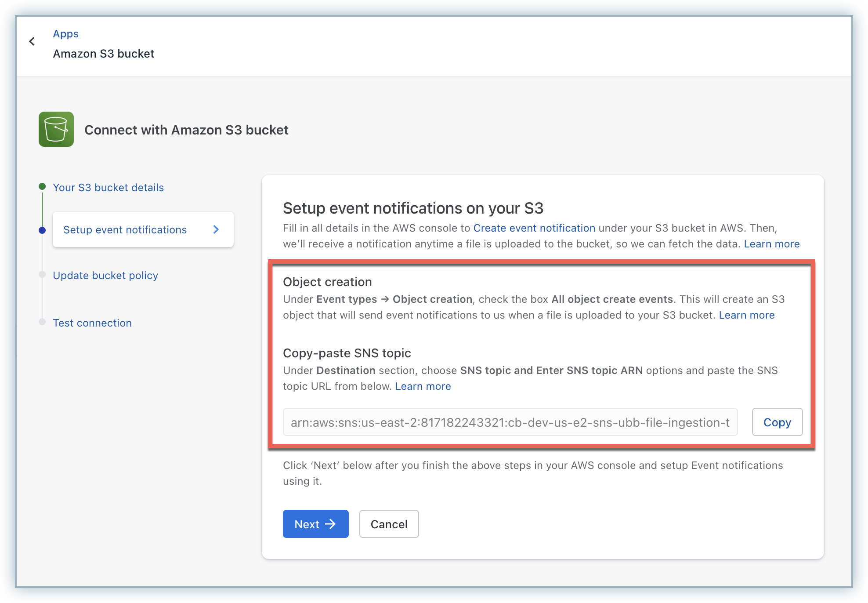Viewport: 868px width, 603px height.
Task: Click Learn more under Object creation
Action: tap(746, 315)
